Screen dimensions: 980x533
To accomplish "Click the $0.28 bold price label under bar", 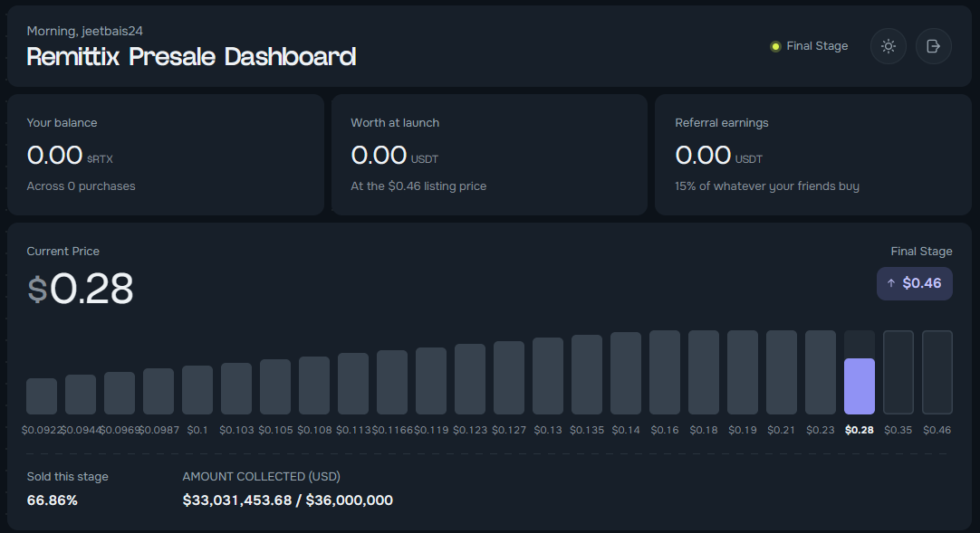I will click(x=860, y=430).
